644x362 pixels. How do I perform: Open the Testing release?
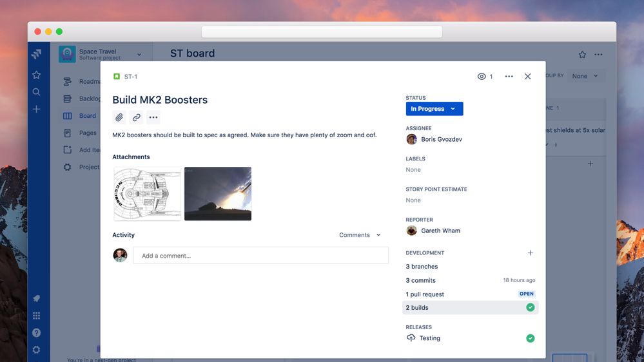tap(429, 338)
